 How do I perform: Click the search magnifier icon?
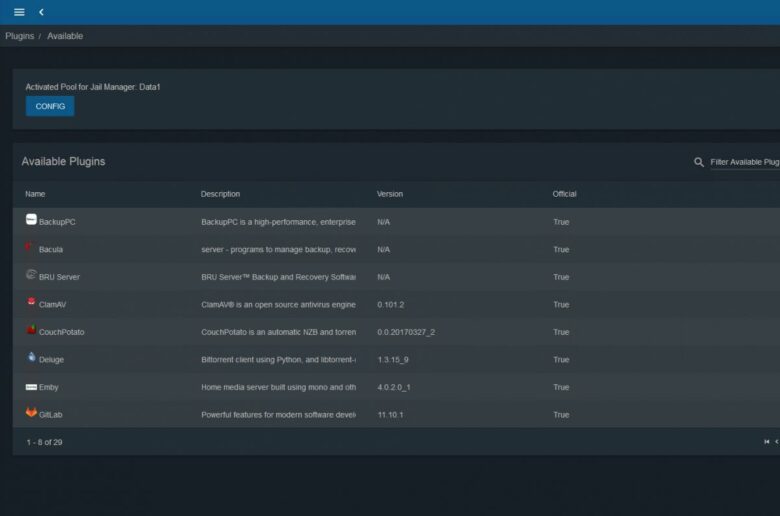(698, 162)
